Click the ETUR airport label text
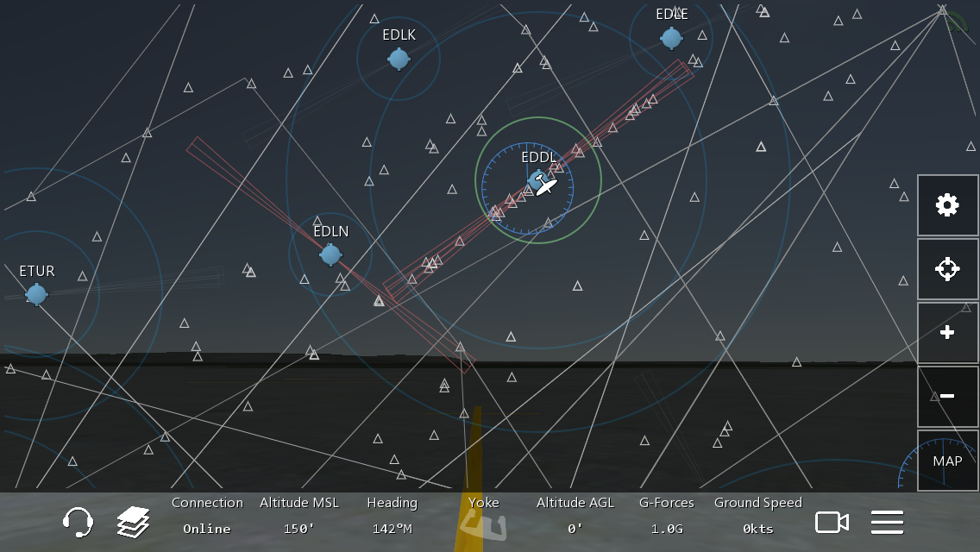This screenshot has height=552, width=980. pyautogui.click(x=37, y=272)
